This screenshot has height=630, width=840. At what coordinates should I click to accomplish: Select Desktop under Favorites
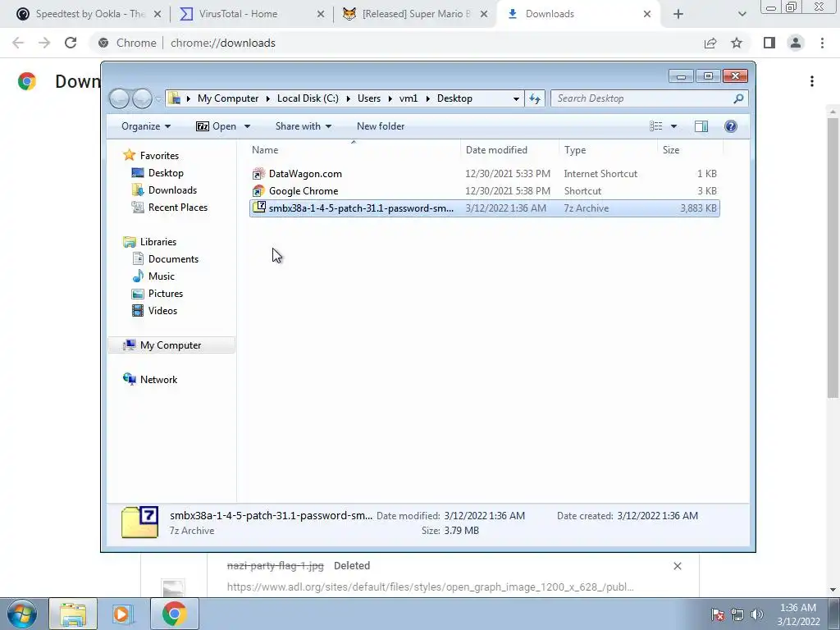click(x=166, y=173)
